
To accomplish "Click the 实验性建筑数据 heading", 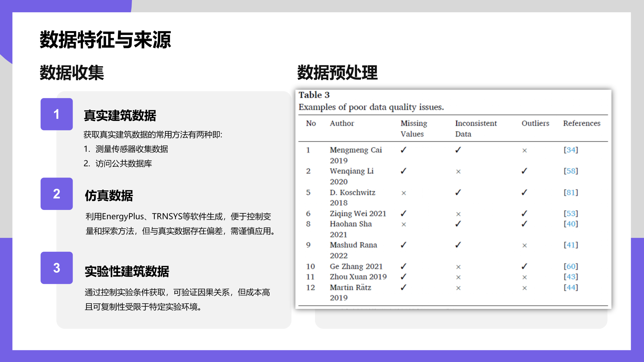I will coord(127,271).
